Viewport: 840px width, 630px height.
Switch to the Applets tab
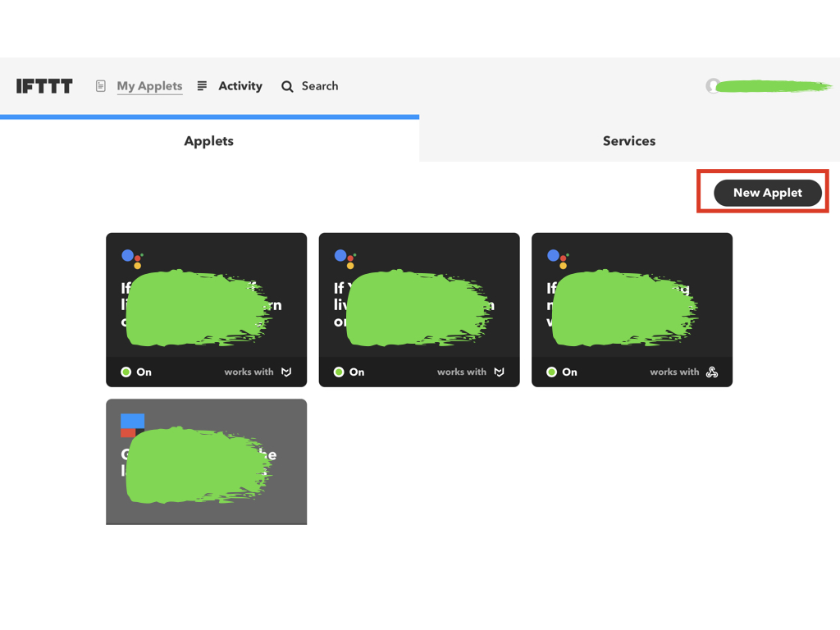(209, 140)
